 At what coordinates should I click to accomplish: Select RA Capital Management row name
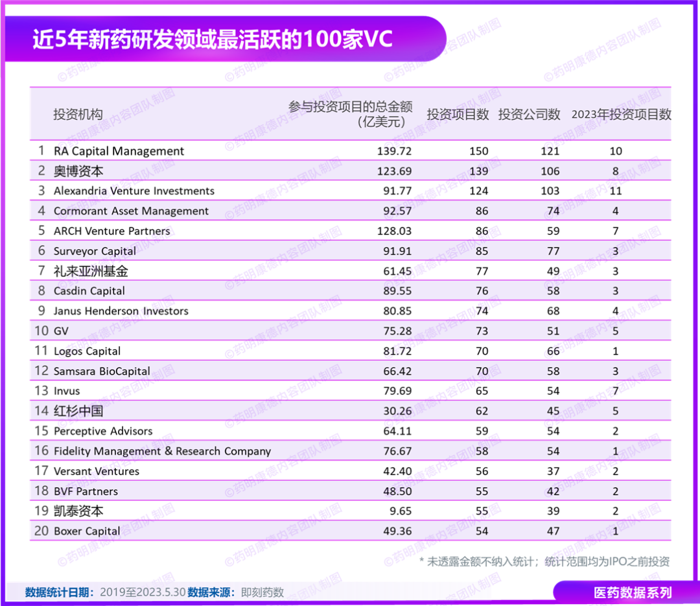(119, 151)
